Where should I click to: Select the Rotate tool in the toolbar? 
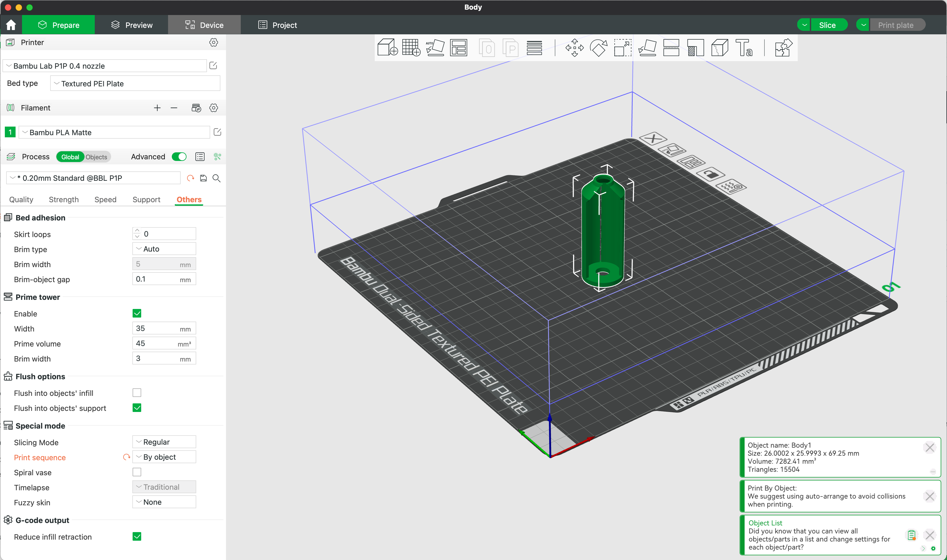coord(599,47)
